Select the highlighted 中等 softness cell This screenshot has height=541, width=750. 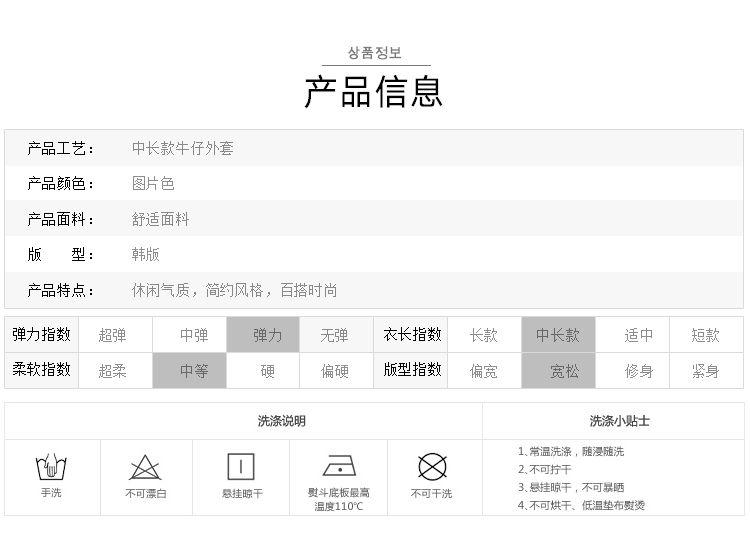point(192,371)
